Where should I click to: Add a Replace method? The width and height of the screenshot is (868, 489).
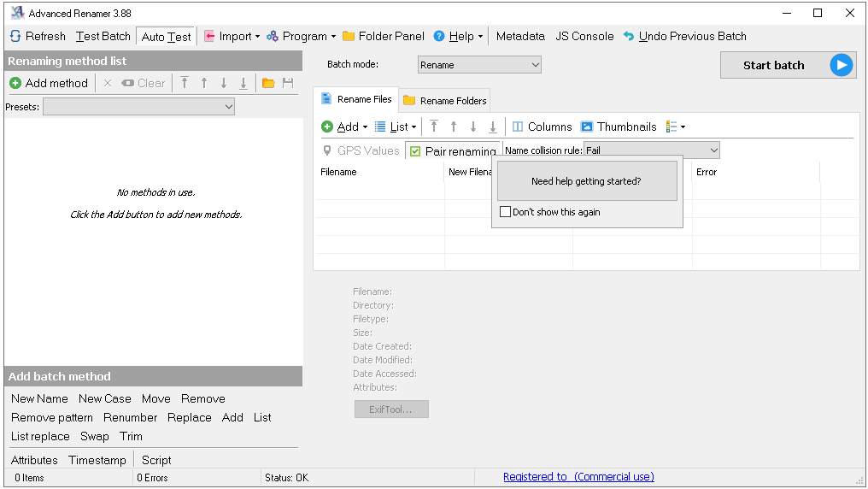tap(190, 417)
